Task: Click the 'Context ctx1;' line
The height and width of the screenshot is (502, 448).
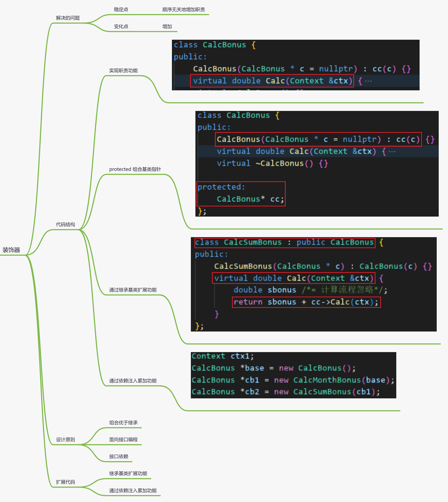Action: (223, 356)
